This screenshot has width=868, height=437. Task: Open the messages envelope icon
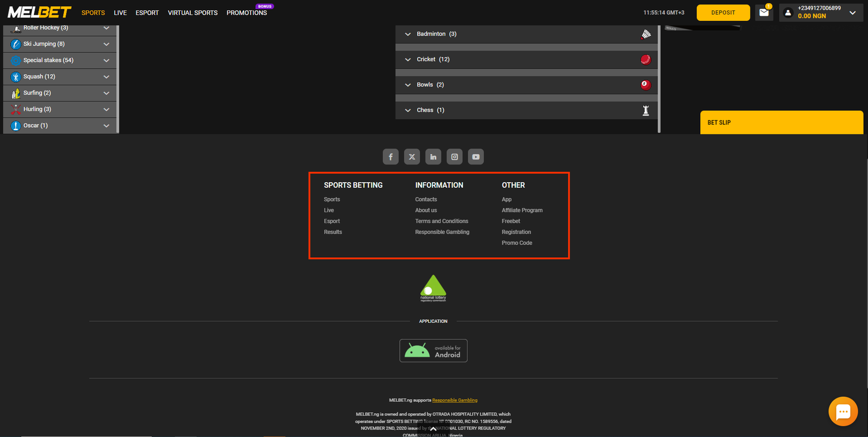pos(764,12)
